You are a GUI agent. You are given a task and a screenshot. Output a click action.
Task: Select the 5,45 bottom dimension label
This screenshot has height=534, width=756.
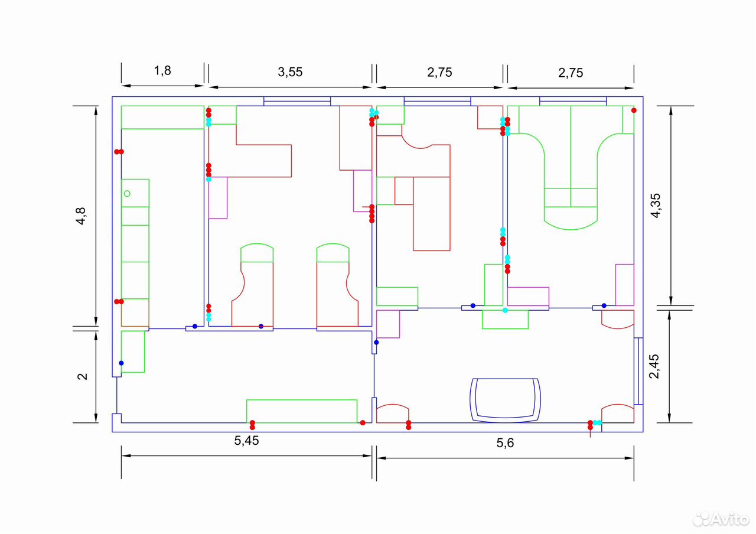[246, 440]
